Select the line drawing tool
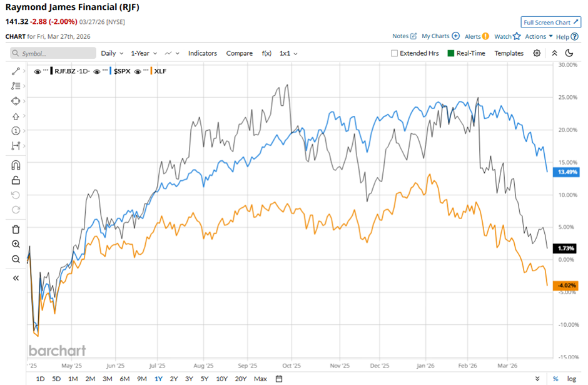The image size is (588, 385). tap(16, 71)
